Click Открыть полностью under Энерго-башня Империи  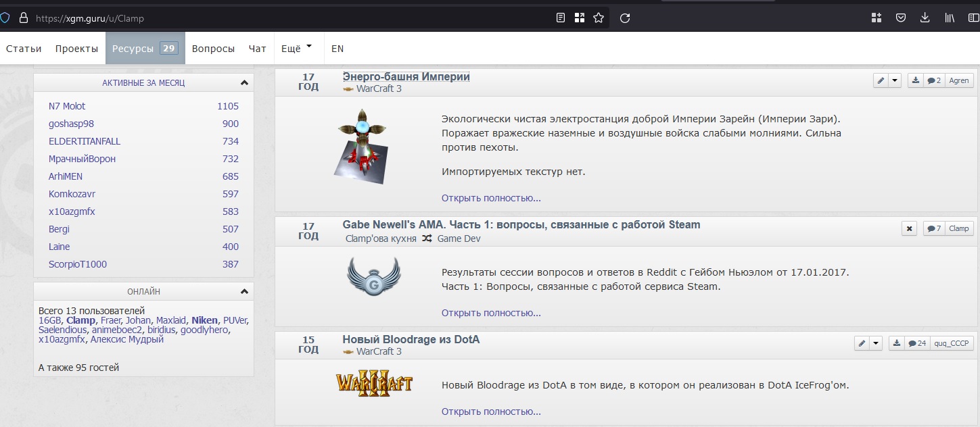491,198
